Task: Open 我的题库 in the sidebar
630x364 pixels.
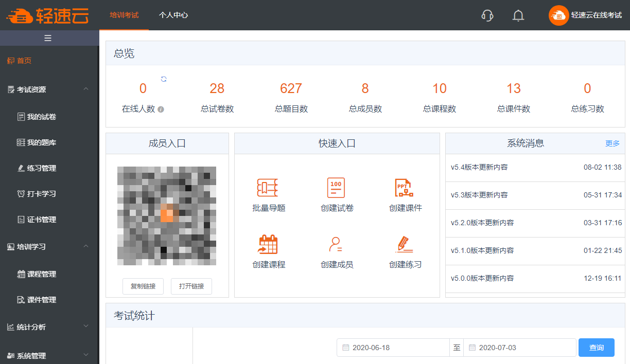Action: point(42,142)
